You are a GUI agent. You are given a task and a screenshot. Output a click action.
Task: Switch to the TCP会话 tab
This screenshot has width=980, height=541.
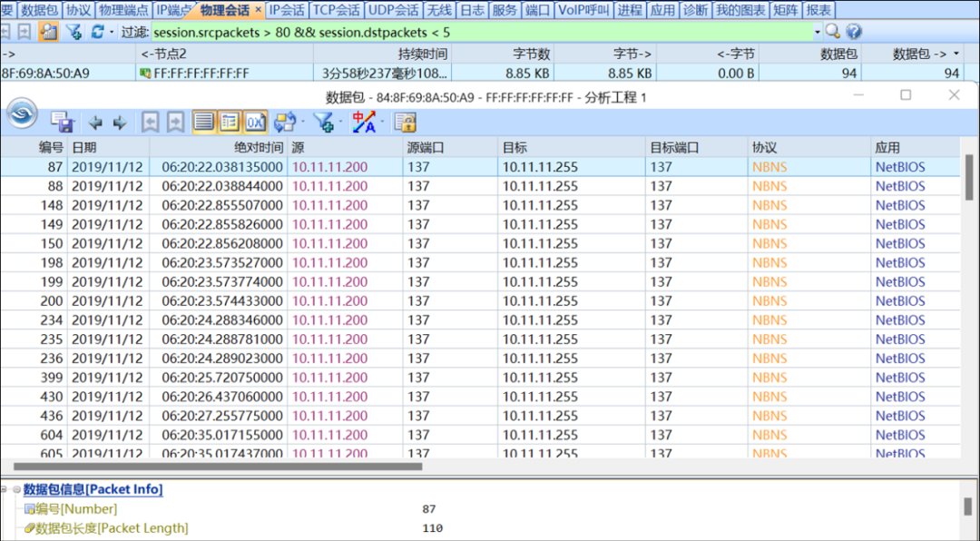(337, 10)
